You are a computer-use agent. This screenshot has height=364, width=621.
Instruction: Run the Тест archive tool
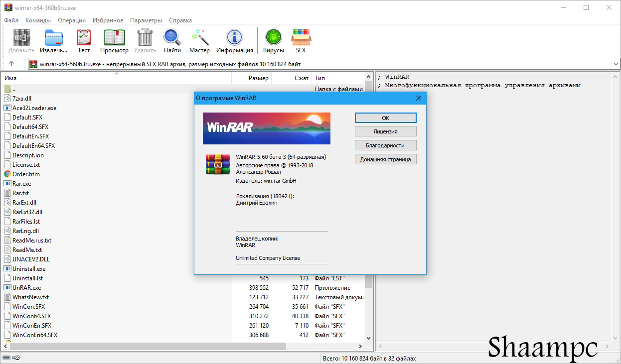(83, 37)
